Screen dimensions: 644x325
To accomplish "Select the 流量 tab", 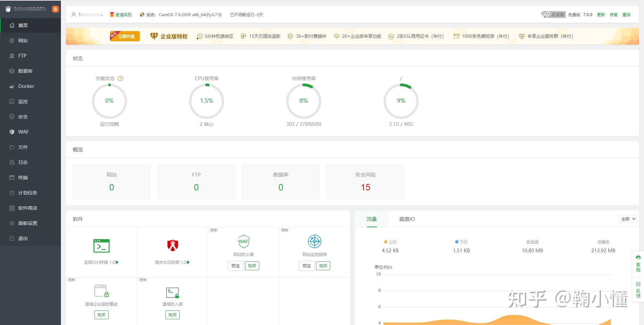I will pos(372,219).
